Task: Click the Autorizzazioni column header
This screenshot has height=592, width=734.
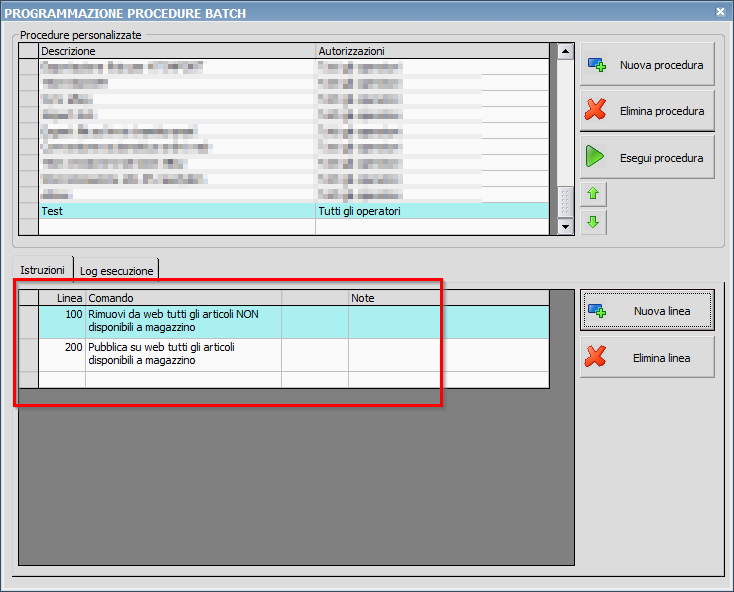Action: click(x=432, y=51)
